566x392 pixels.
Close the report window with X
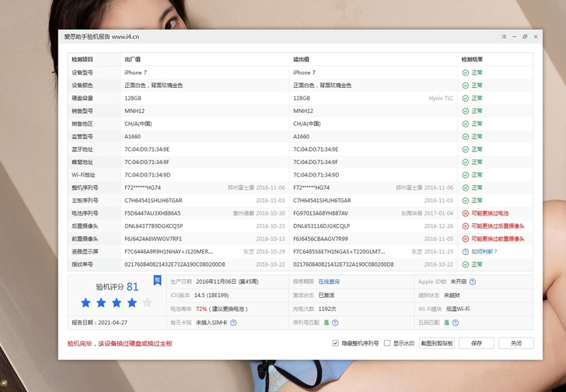click(536, 37)
